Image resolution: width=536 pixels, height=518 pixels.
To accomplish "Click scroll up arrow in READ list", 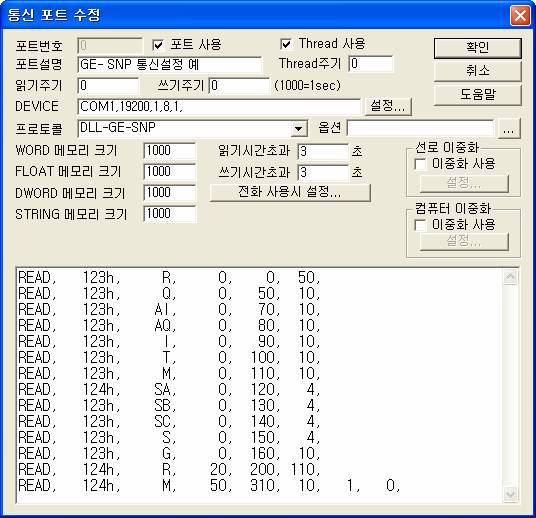I will pyautogui.click(x=510, y=277).
